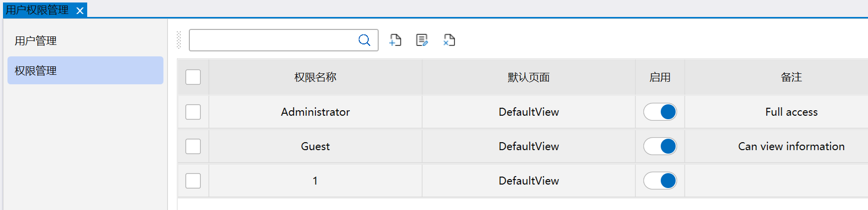Close the 用户权限管理 tab
868x210 pixels.
click(x=80, y=10)
